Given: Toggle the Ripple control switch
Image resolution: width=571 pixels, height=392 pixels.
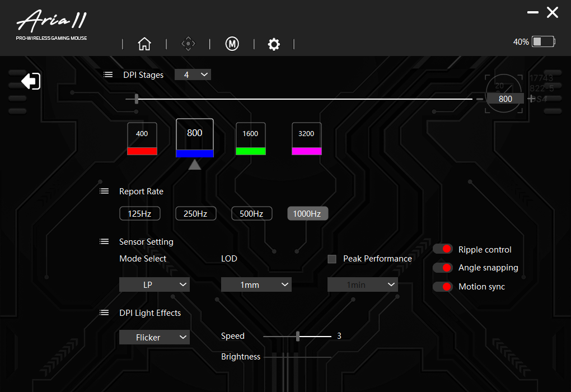Looking at the screenshot, I should pyautogui.click(x=443, y=249).
